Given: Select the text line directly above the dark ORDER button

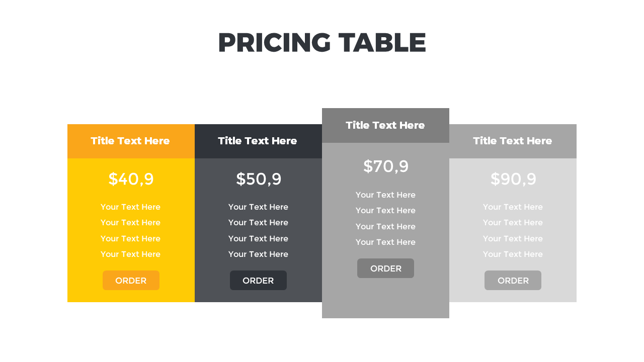Looking at the screenshot, I should [258, 254].
